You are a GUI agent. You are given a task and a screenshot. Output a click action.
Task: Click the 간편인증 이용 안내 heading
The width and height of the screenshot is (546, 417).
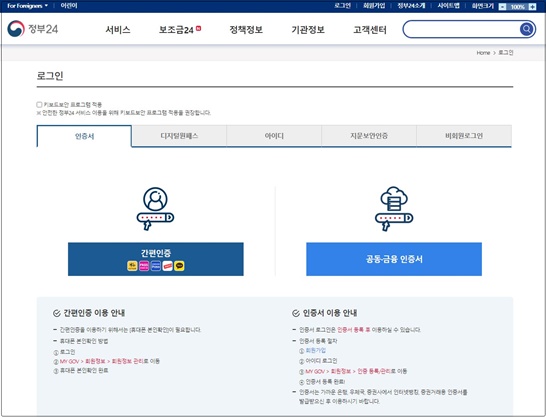94,313
